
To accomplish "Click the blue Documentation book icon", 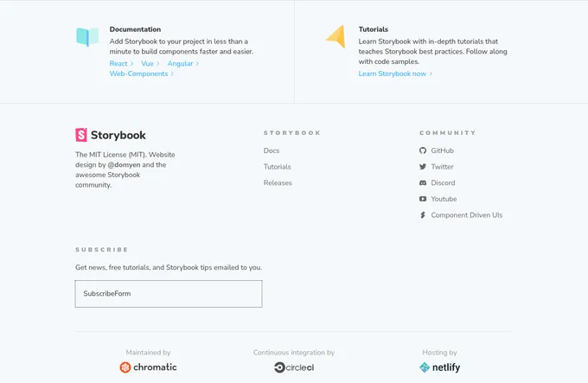I will (87, 36).
